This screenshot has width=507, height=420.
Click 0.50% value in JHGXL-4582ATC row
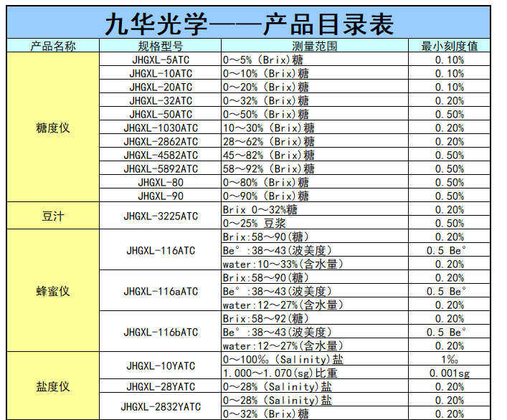(450, 155)
